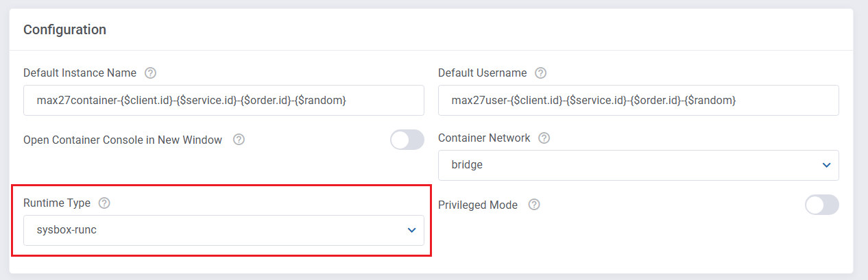
Task: Open the Container Network help tooltip icon
Action: click(x=544, y=138)
